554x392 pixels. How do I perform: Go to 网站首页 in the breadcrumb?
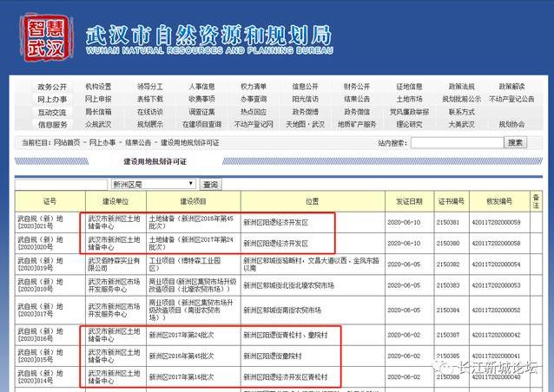tap(67, 142)
